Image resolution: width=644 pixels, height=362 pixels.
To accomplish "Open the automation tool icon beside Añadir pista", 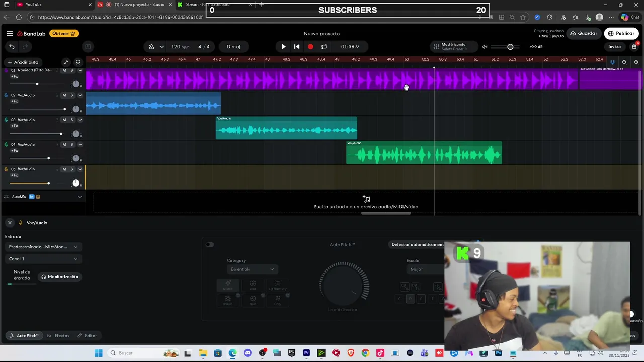I will [x=66, y=62].
